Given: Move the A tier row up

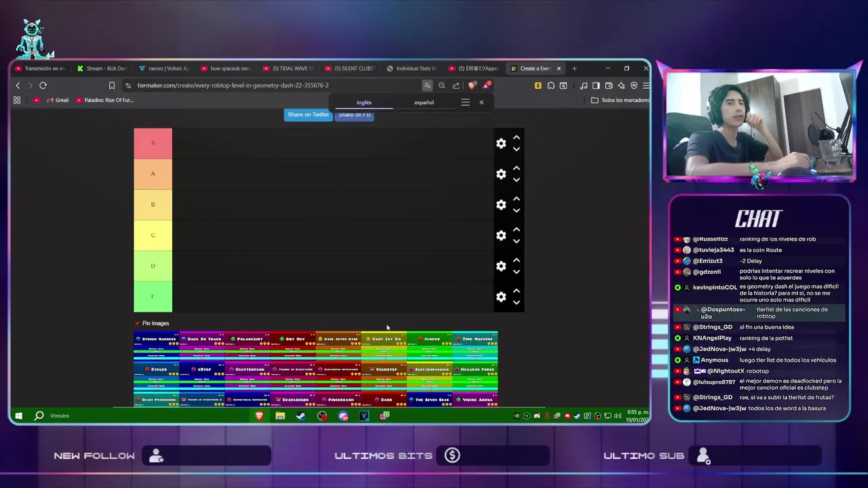Looking at the screenshot, I should pos(516,168).
